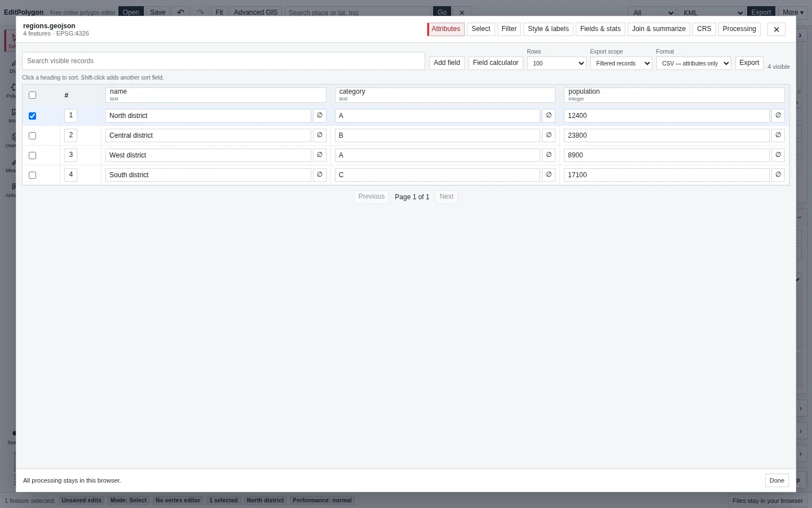This screenshot has width=812, height=508.
Task: Toggle the select-all rows checkbox
Action: [x=32, y=95]
